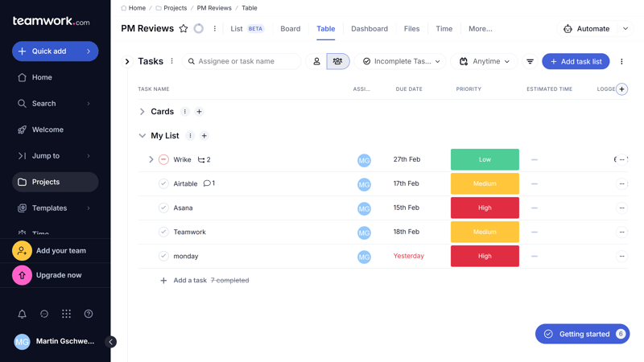Open Wrike subtasks count icon
This screenshot has height=362, width=644.
tap(204, 159)
